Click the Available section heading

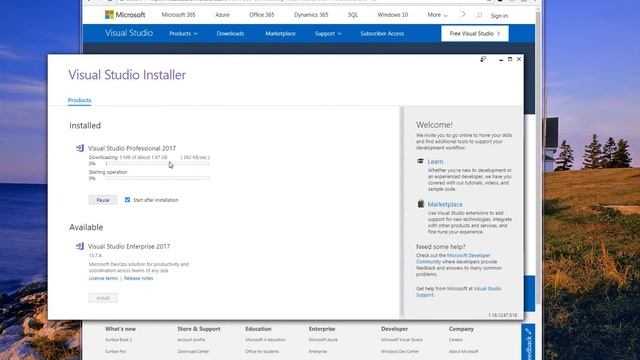[86, 227]
